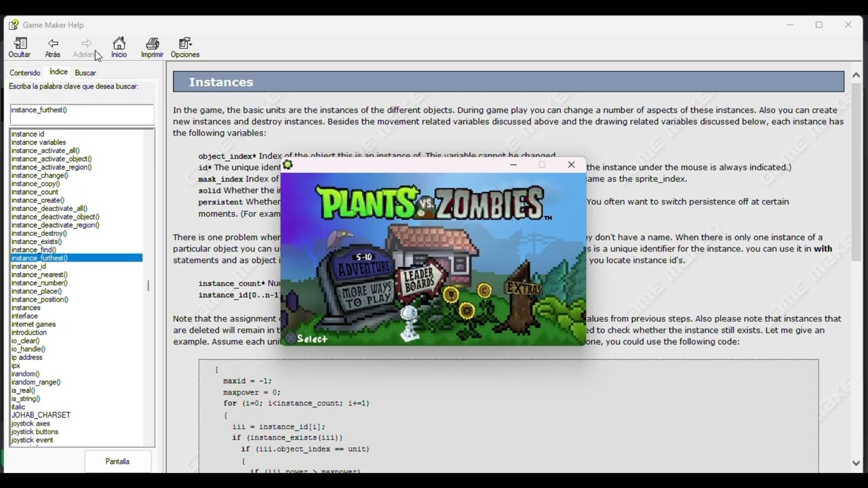868x488 pixels.
Task: Select highlighted 'instance_furthest()' list entry
Action: (x=76, y=258)
